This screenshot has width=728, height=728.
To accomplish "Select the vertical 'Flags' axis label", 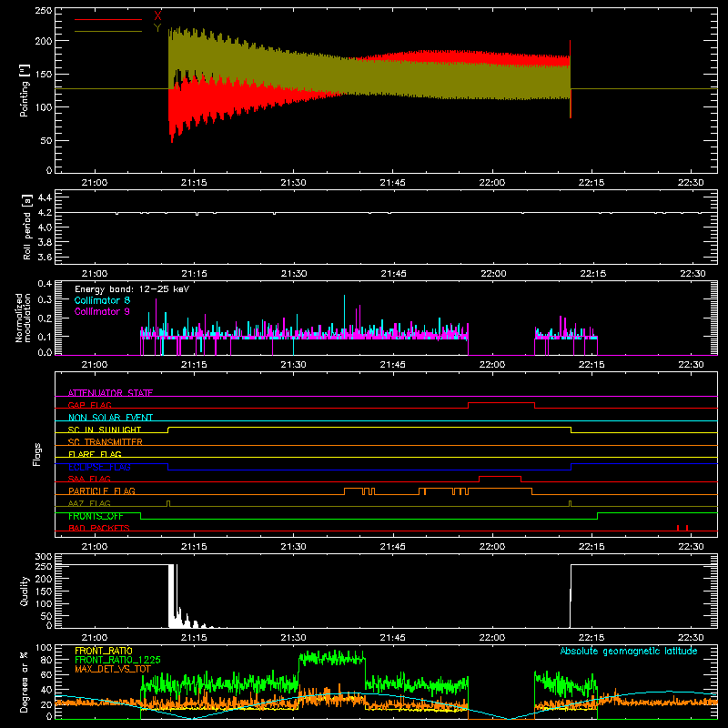I will pyautogui.click(x=37, y=454).
